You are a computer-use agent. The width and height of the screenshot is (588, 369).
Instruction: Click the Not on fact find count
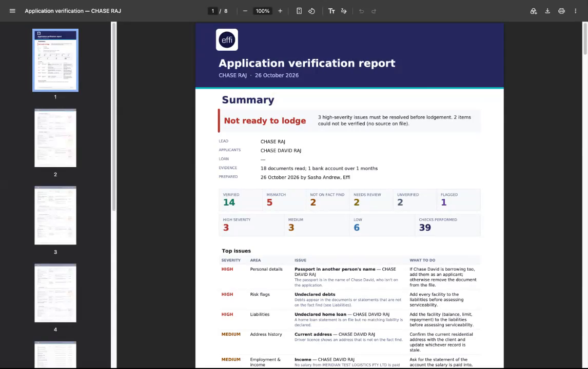point(313,202)
